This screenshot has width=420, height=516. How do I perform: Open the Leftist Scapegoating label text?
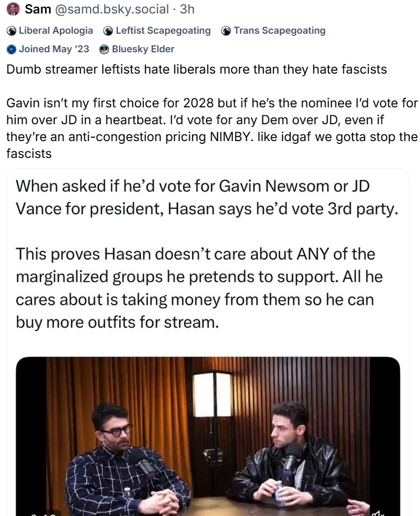click(x=163, y=30)
